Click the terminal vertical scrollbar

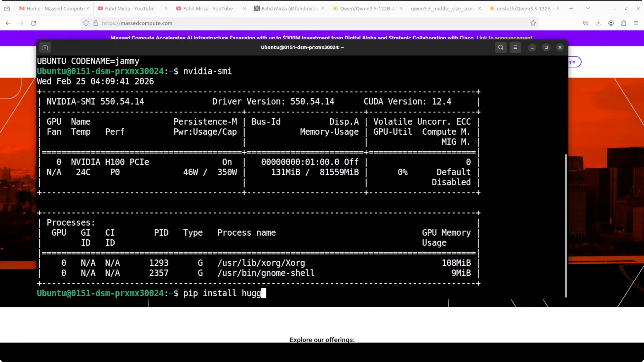[566, 225]
